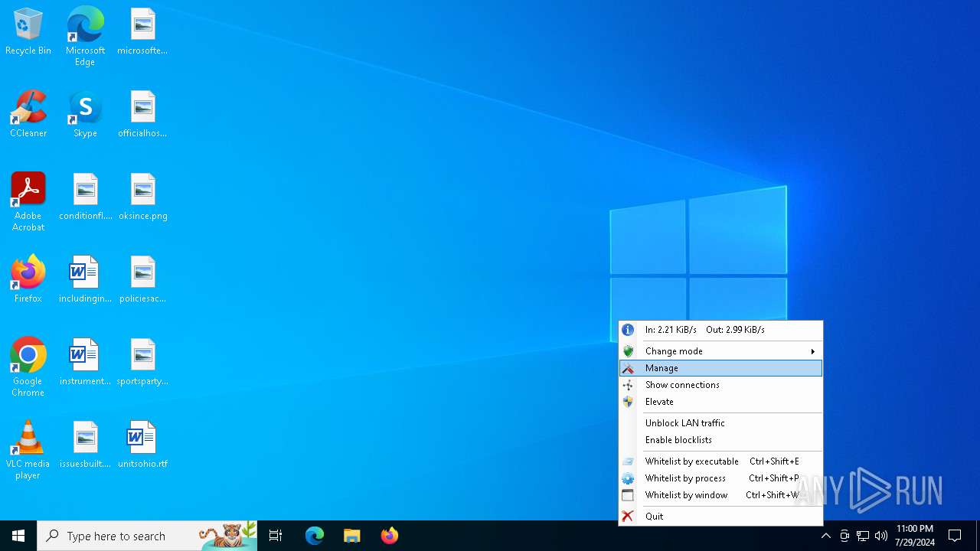Open the Action Center notifications icon
980x551 pixels.
click(x=955, y=536)
